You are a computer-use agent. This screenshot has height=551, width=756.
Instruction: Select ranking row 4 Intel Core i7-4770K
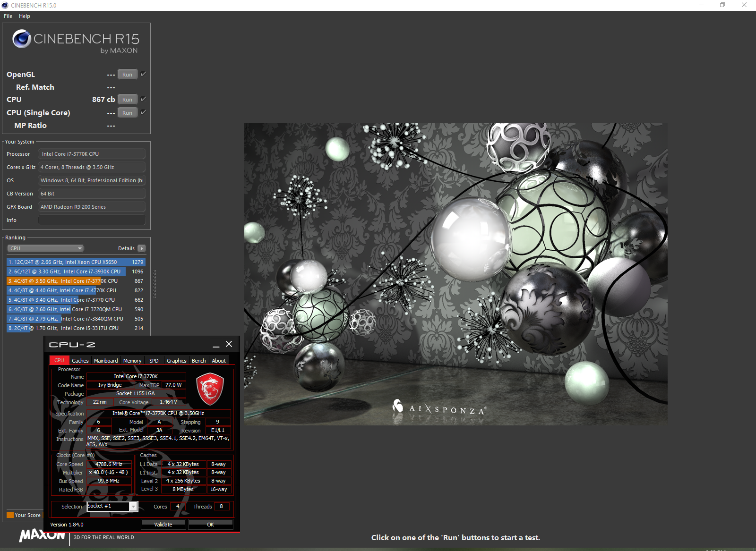tap(76, 290)
